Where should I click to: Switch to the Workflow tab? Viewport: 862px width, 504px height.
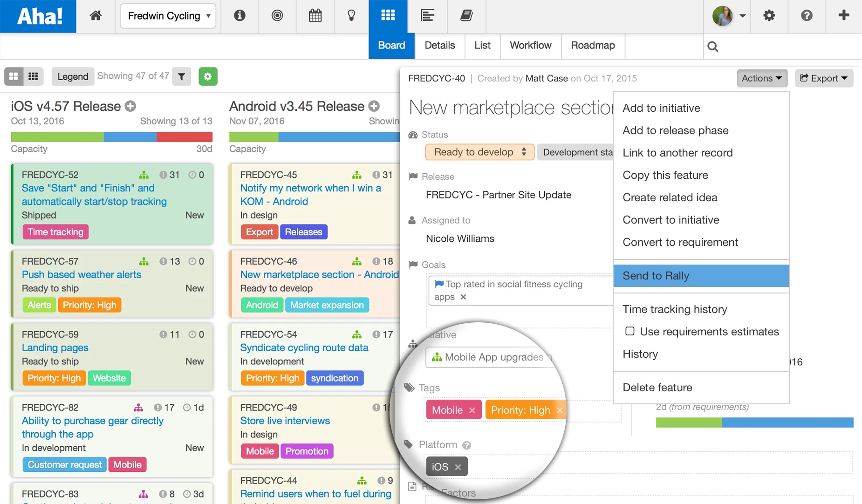pyautogui.click(x=531, y=45)
